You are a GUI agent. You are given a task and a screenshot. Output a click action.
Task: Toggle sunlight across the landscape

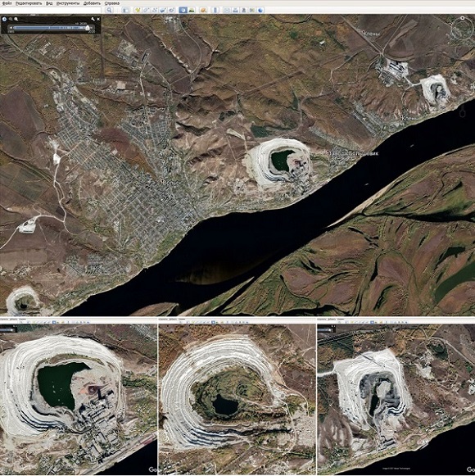(x=192, y=11)
